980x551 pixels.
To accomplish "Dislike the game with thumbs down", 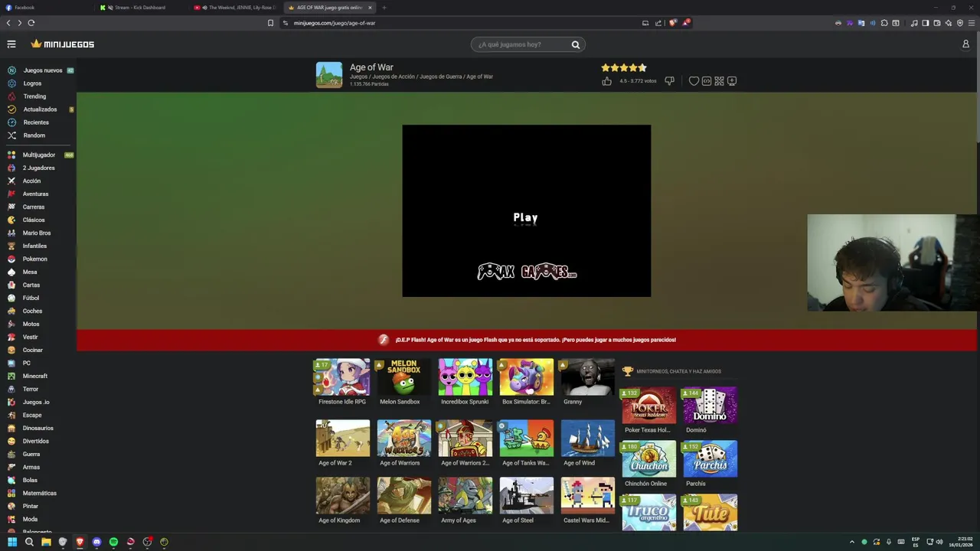I will [x=669, y=81].
